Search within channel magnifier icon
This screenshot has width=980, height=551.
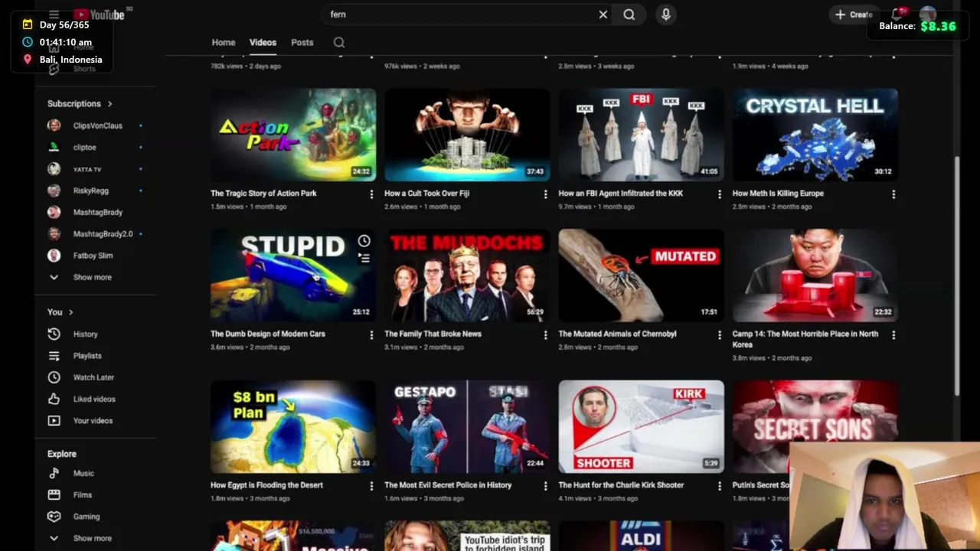[339, 43]
